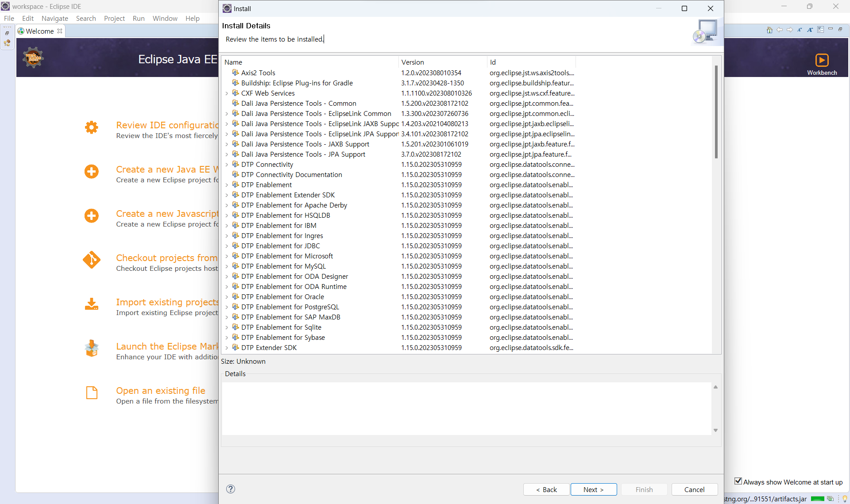Minimize the Welcome view panel

(x=831, y=29)
